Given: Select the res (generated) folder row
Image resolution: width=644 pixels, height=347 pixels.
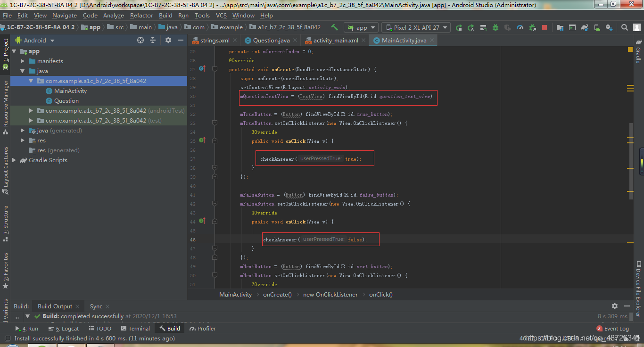Looking at the screenshot, I should pyautogui.click(x=99, y=150).
